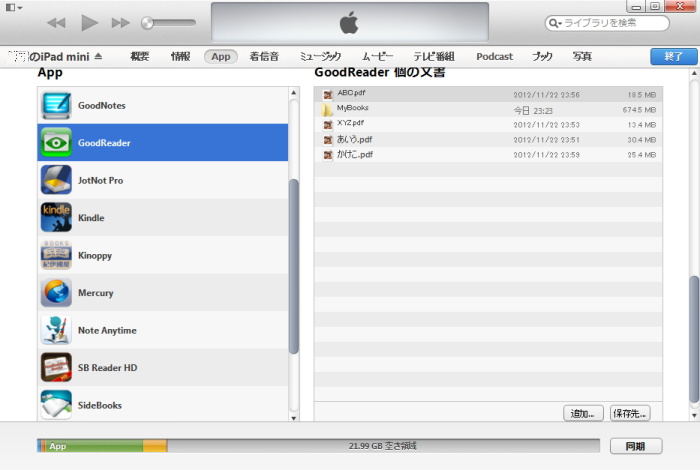
Task: Select the GoodNotes app icon
Action: pyautogui.click(x=56, y=105)
